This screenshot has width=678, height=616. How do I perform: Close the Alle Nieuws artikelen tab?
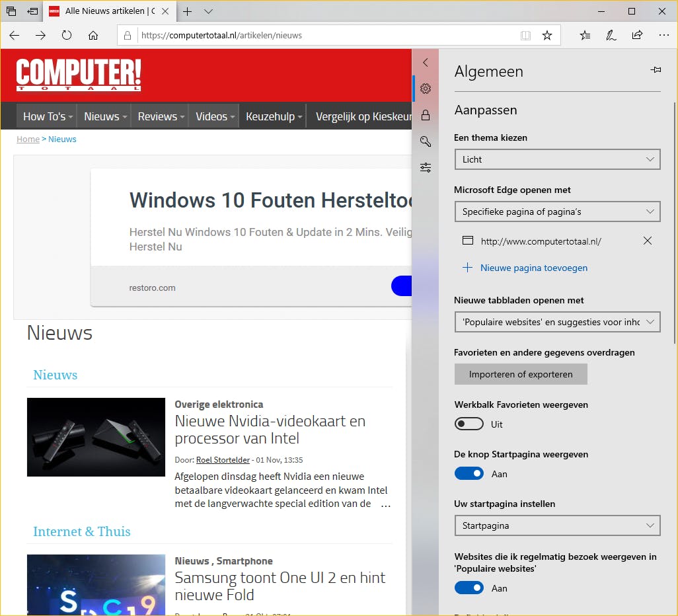(x=165, y=11)
